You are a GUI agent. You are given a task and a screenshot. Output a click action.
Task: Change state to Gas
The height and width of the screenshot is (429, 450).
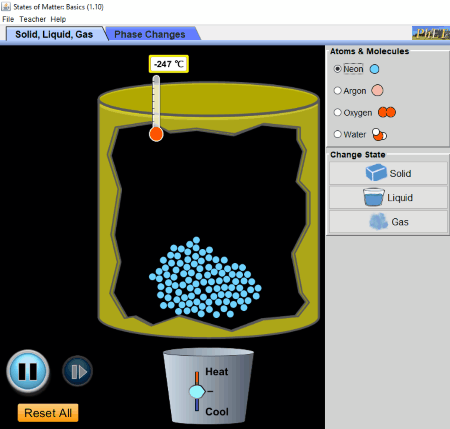tap(388, 222)
